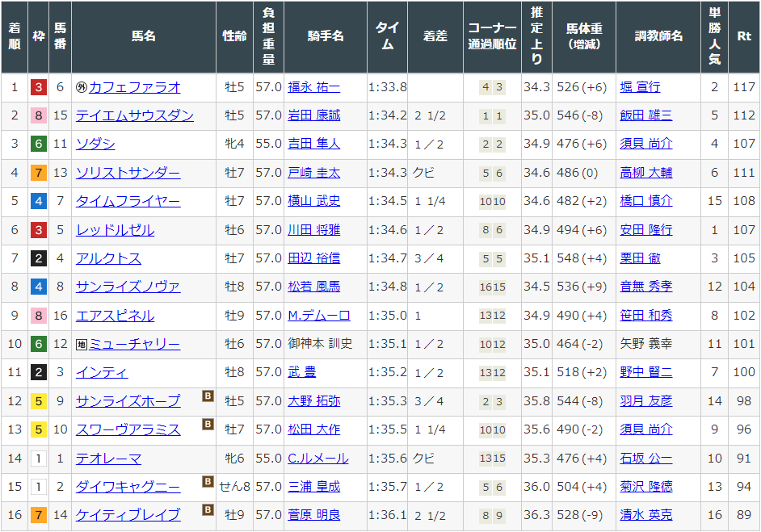Open horse page タイムフライヤー
Screen dimensions: 761x532
point(128,201)
